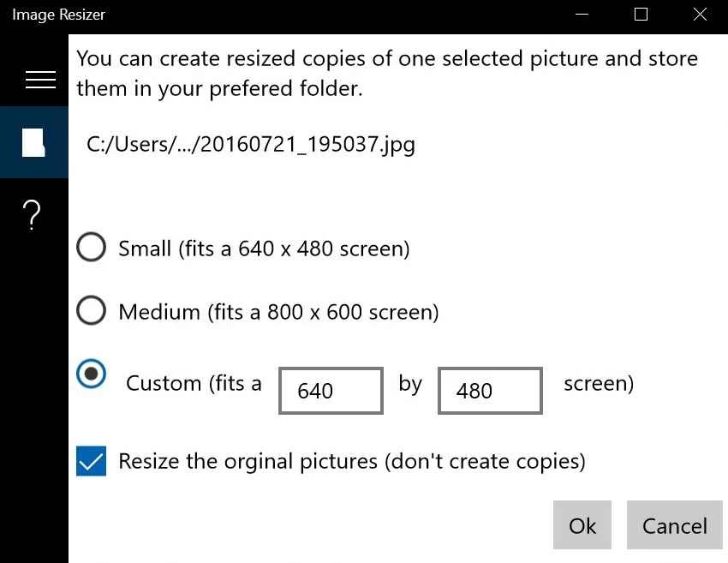This screenshot has width=728, height=563.
Task: Click the selected file path 20160721_195037.jpg
Action: tap(251, 143)
